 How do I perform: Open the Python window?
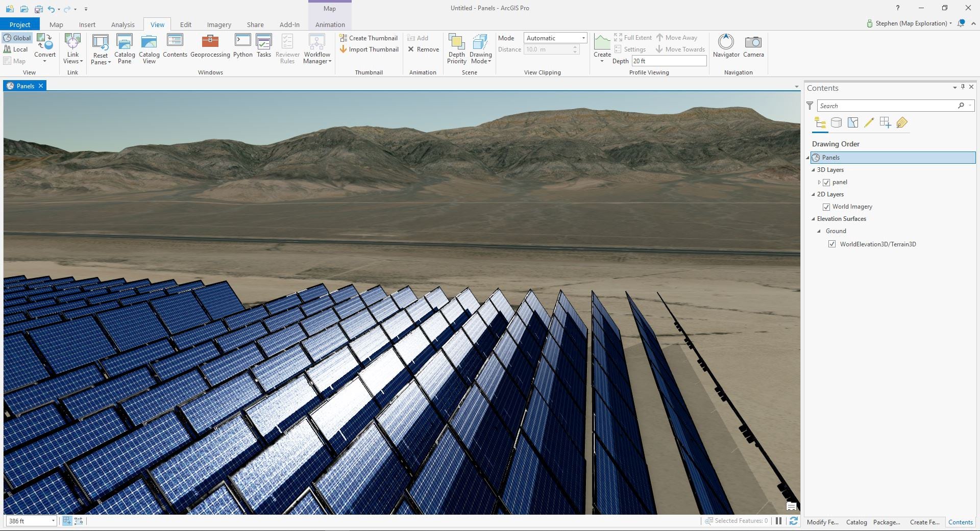point(243,46)
